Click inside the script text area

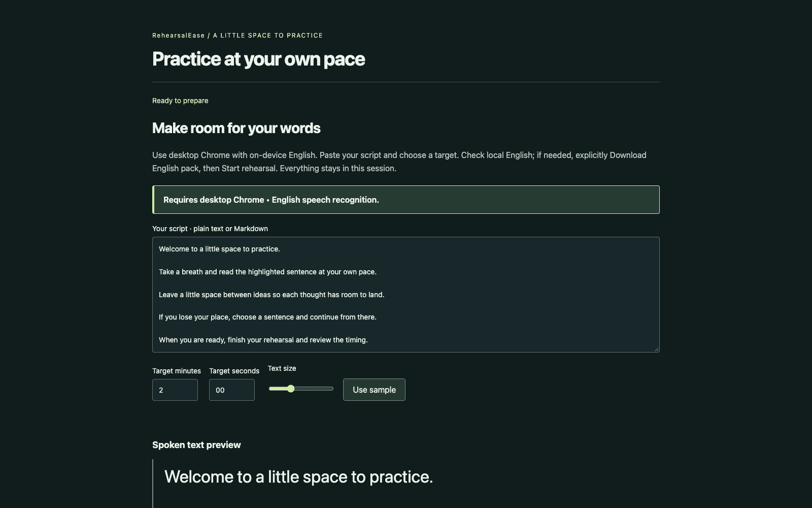click(x=406, y=295)
